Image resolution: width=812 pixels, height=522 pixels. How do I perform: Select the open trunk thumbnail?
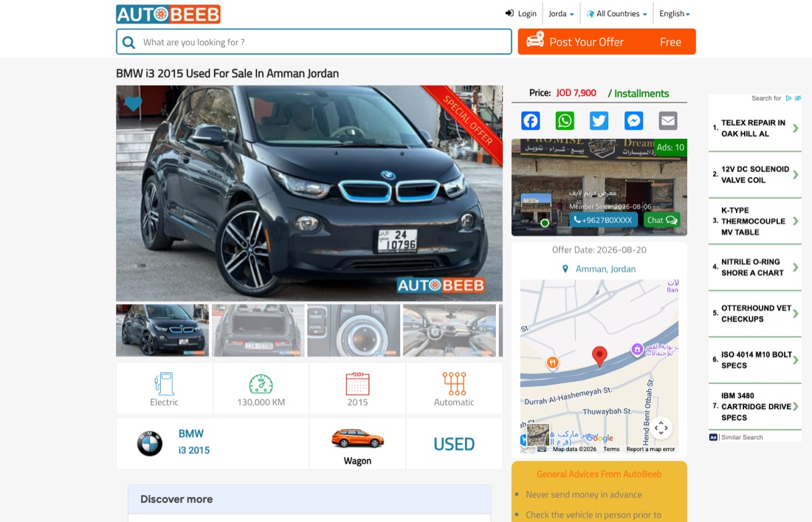tap(258, 330)
